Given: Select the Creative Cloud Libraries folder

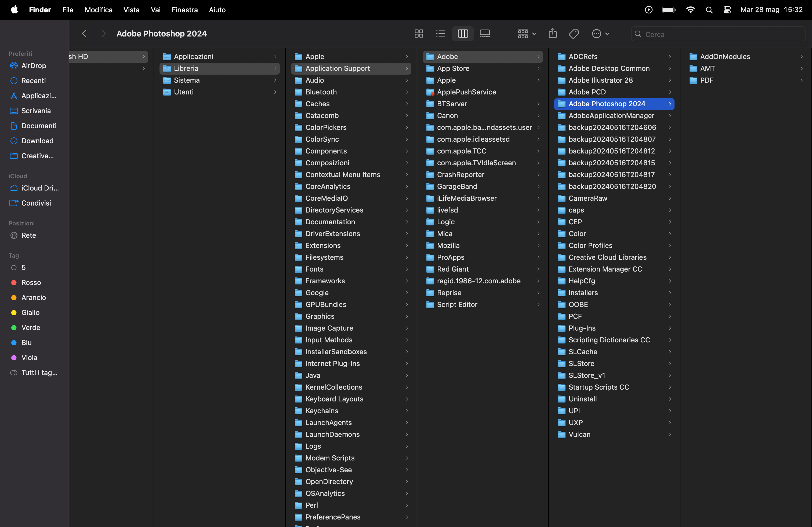Looking at the screenshot, I should [614, 257].
